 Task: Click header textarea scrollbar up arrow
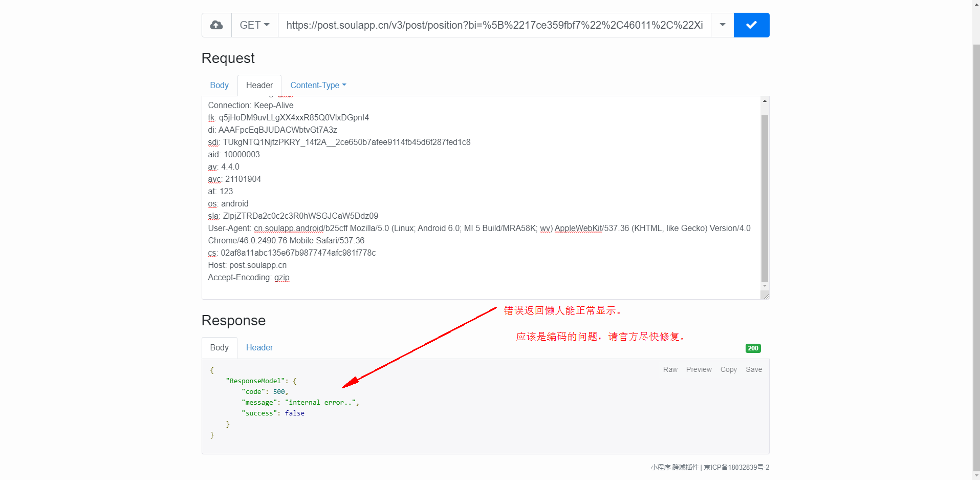[x=765, y=101]
